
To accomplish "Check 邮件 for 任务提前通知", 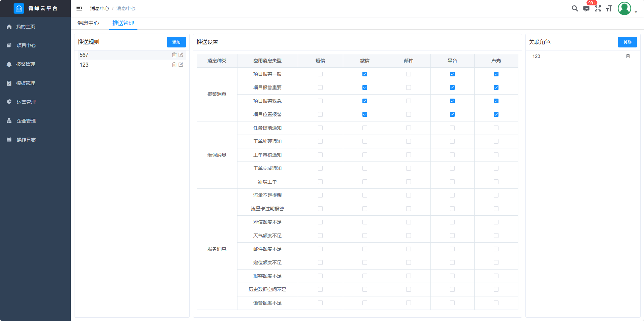I will pyautogui.click(x=409, y=128).
